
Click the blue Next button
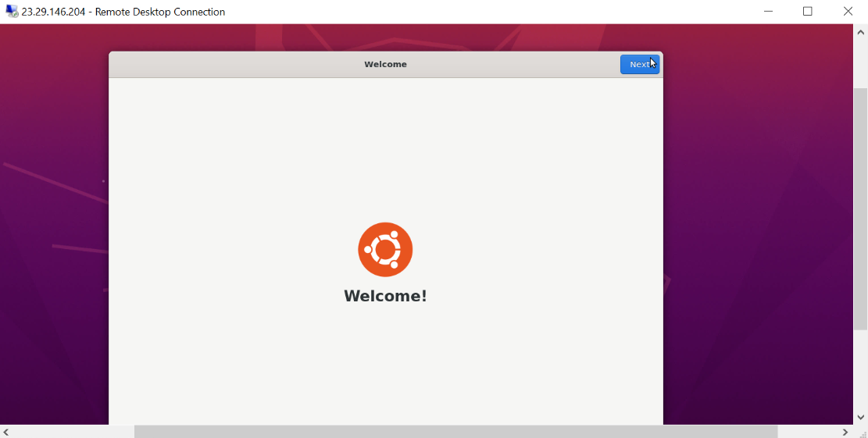639,64
